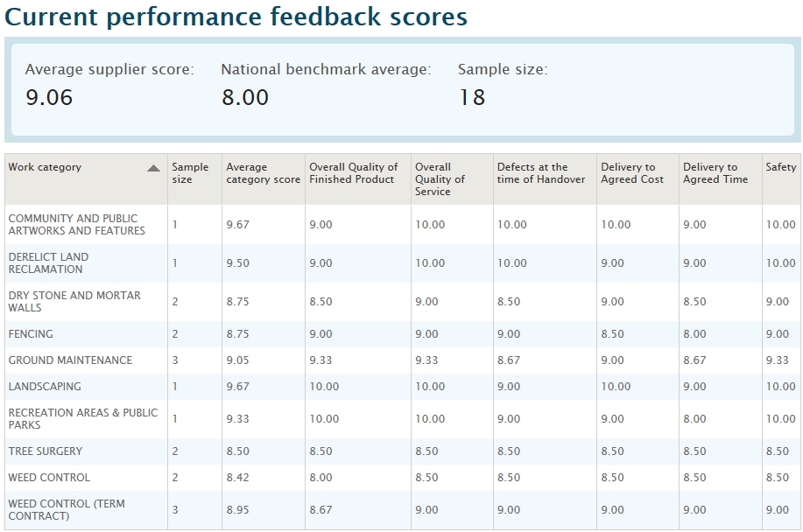Click the overall sample size value 18

click(x=472, y=97)
